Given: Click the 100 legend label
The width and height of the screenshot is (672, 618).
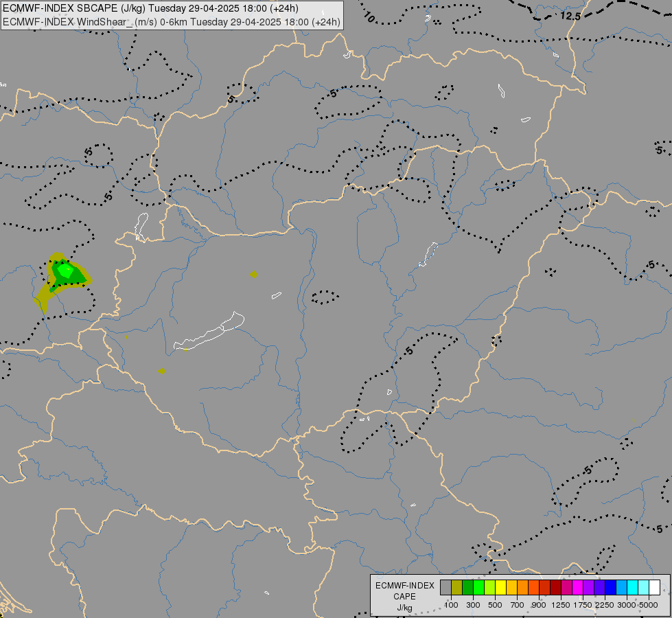Looking at the screenshot, I should [x=451, y=605].
